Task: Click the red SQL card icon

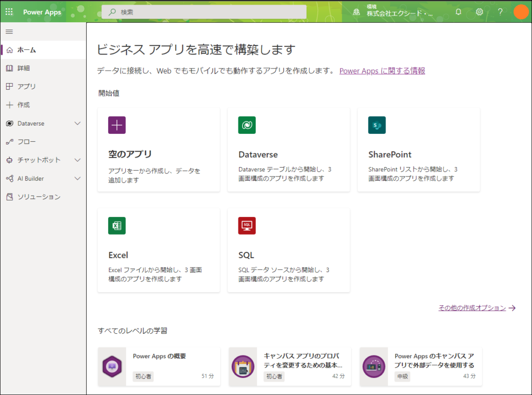Action: (247, 225)
